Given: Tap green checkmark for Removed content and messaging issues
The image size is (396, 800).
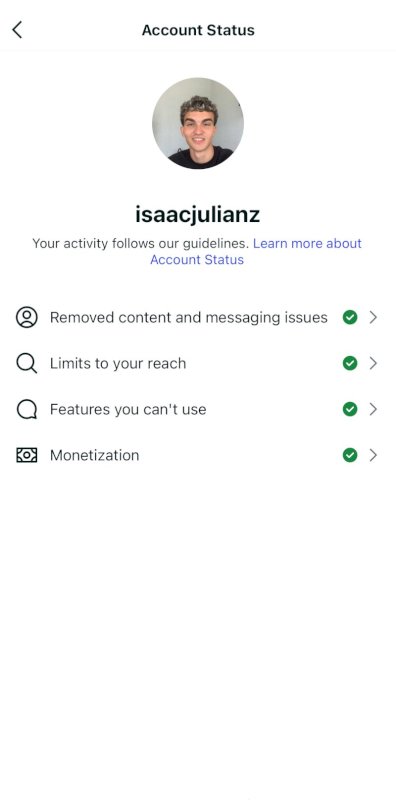Looking at the screenshot, I should [x=350, y=317].
